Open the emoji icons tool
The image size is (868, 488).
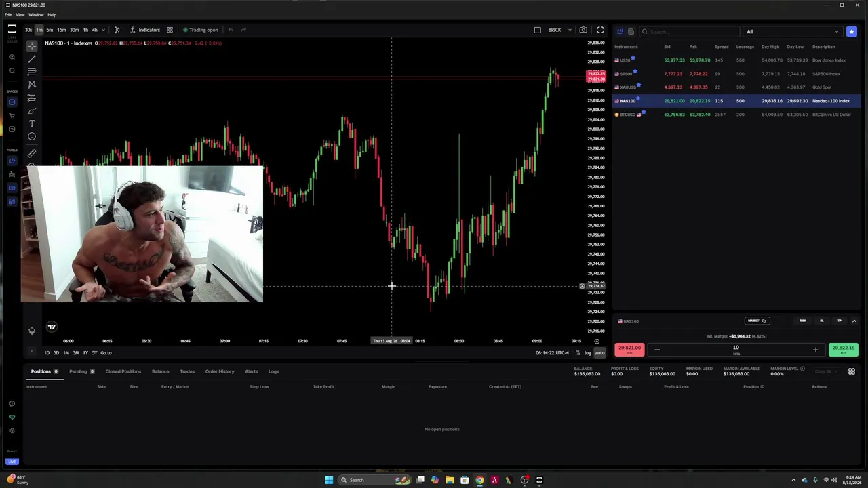[32, 136]
